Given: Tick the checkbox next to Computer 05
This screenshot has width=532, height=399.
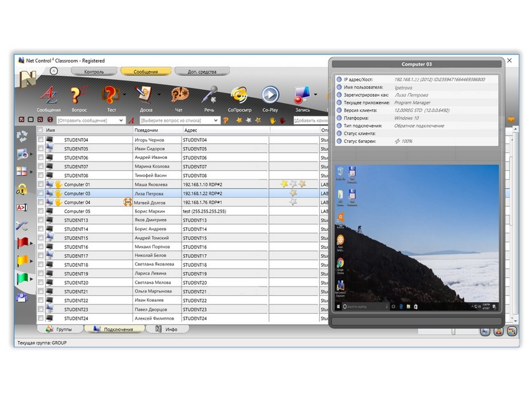Looking at the screenshot, I should [41, 211].
